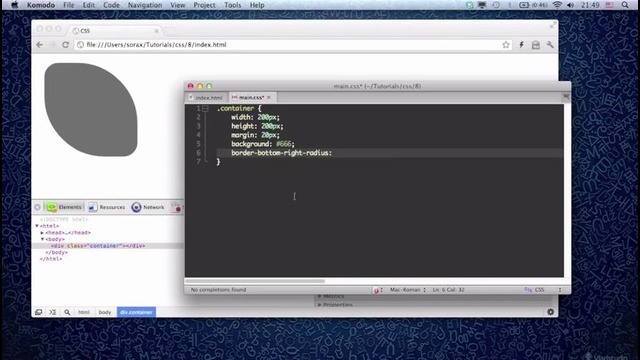640x360 pixels.
Task: Open the Komodo application menu
Action: click(41, 5)
